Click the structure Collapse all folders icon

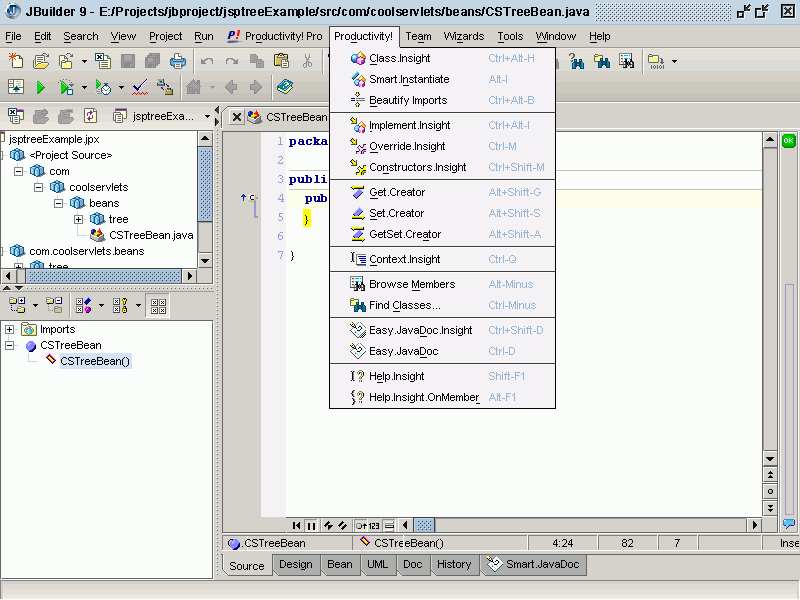point(54,305)
